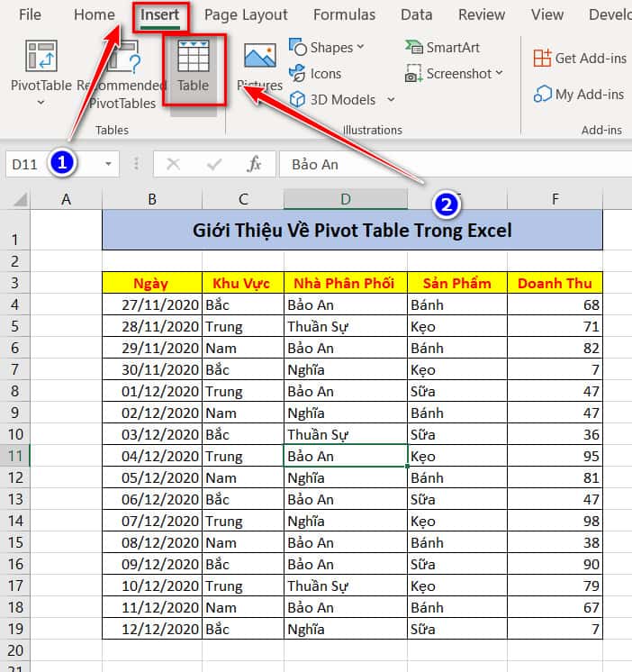Select revenue cell 98
This screenshot has width=632, height=672.
pos(555,521)
